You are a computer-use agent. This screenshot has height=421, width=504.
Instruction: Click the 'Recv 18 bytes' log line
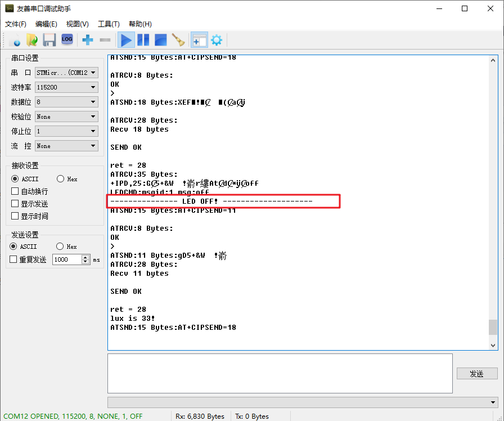pyautogui.click(x=139, y=129)
